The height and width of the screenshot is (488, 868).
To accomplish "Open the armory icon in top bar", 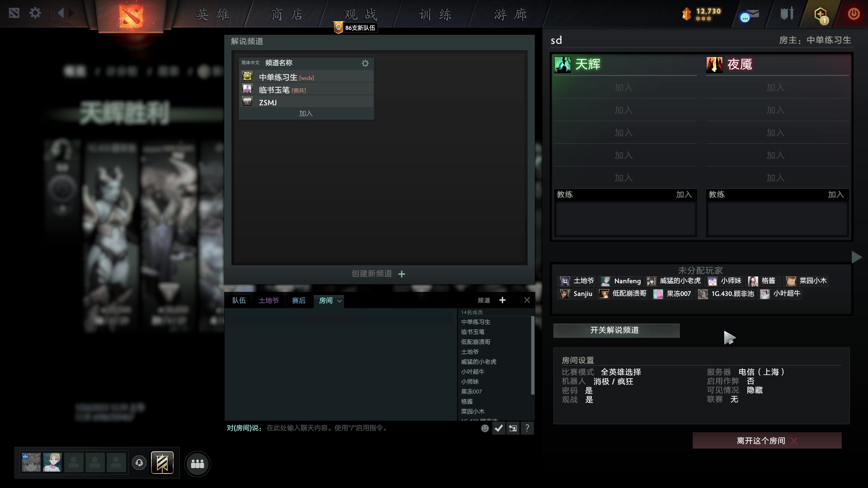I will (787, 14).
